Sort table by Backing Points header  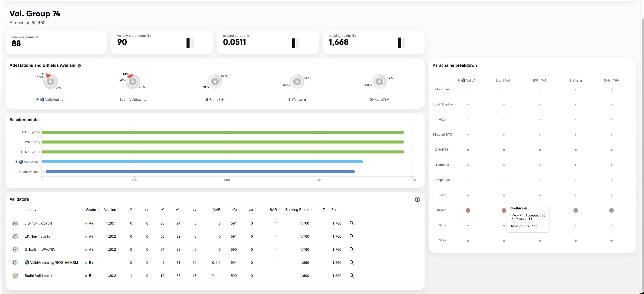click(297, 210)
